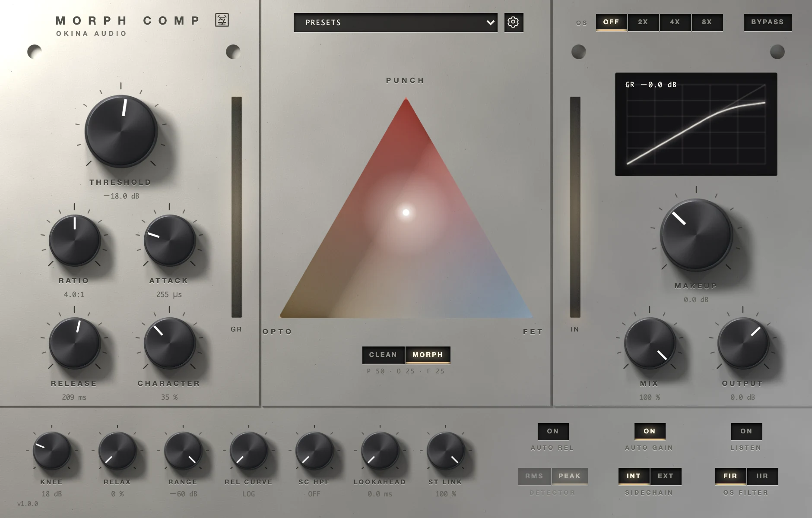Enable sidechain Listen
The height and width of the screenshot is (518, 812).
click(x=746, y=431)
